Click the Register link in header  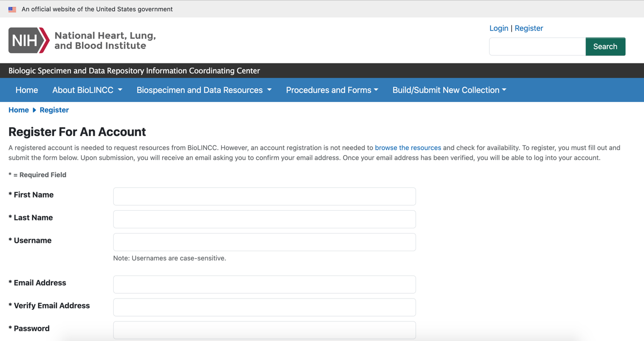[x=529, y=28]
